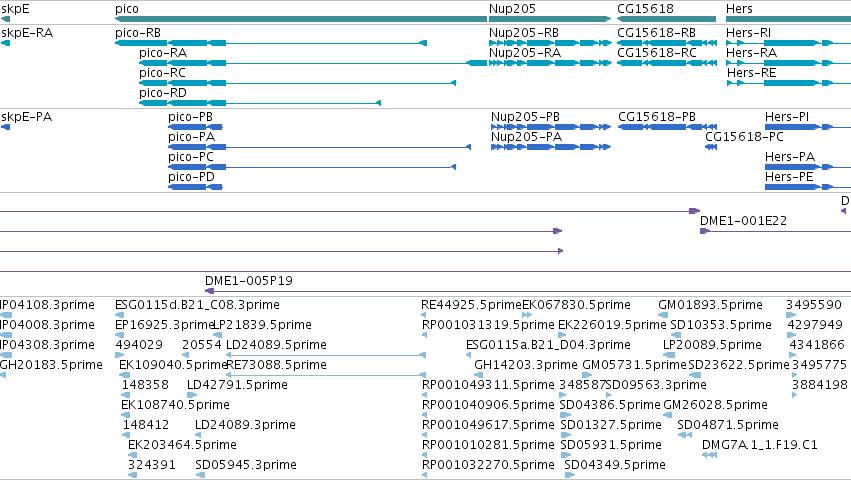Click protein Nup205-PA label

526,137
